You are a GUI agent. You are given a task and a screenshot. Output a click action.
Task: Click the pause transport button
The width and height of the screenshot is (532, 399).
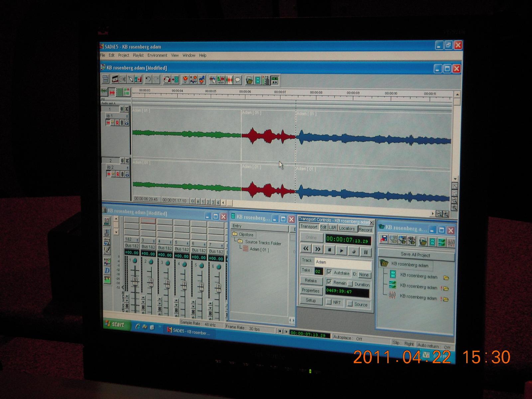(x=366, y=252)
